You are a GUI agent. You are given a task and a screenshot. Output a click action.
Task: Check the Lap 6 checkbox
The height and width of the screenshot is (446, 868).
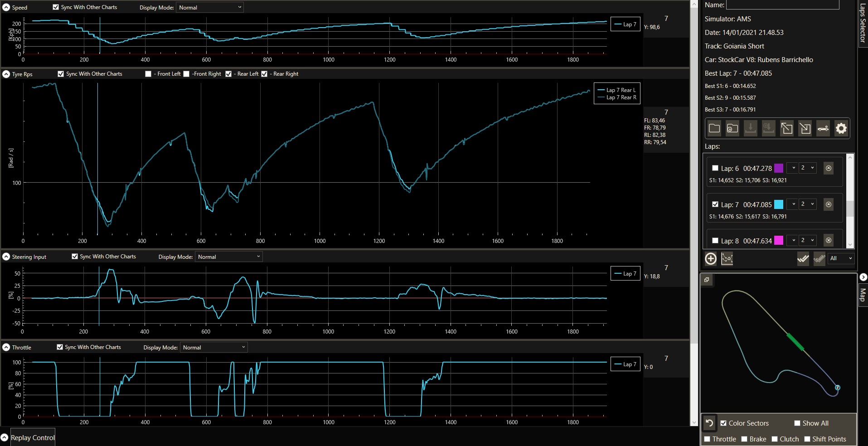715,168
